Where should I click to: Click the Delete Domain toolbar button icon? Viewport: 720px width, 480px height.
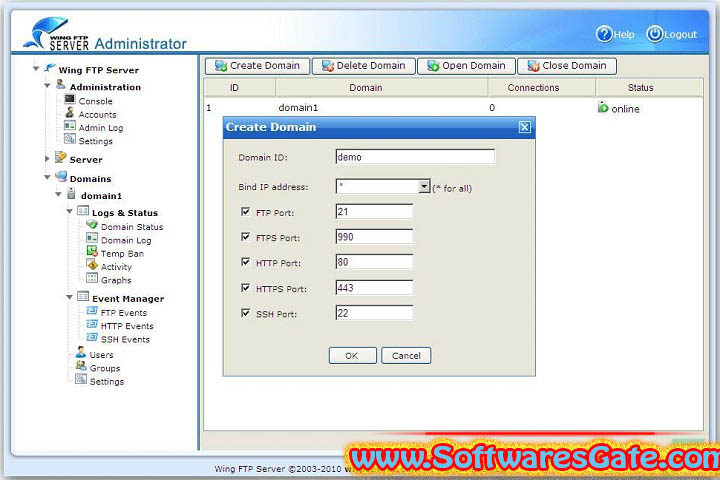click(x=327, y=66)
